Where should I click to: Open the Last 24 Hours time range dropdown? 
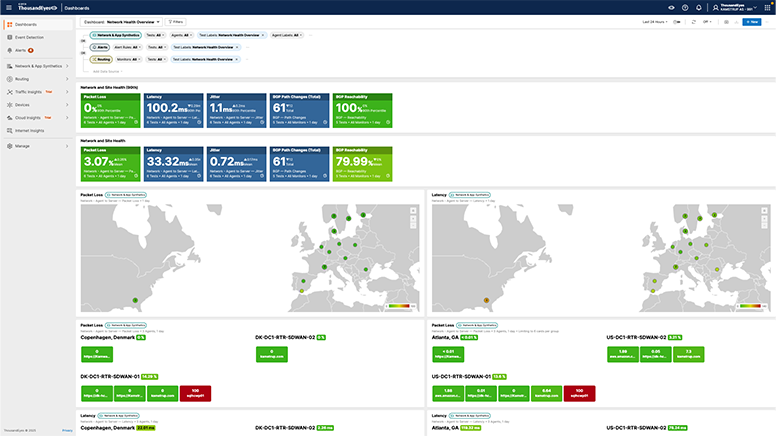(656, 21)
